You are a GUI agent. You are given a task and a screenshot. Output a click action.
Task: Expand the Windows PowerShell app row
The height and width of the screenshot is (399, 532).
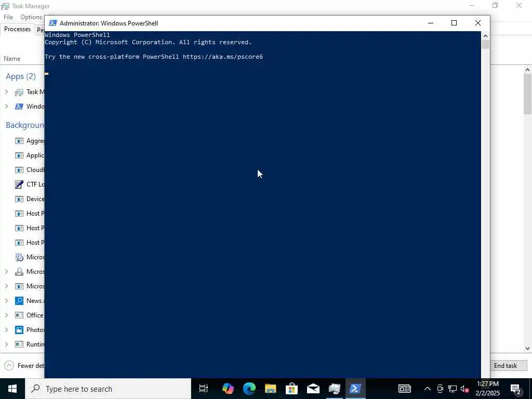6,107
